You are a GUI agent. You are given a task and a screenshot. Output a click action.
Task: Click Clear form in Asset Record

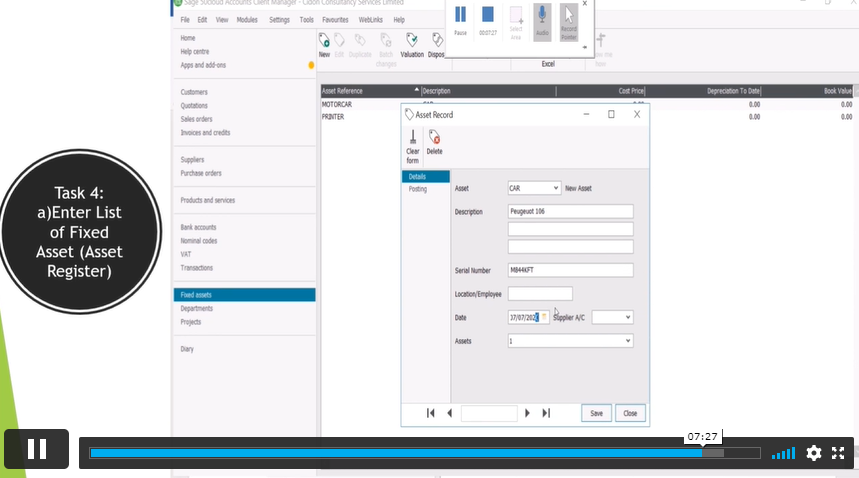click(x=413, y=146)
